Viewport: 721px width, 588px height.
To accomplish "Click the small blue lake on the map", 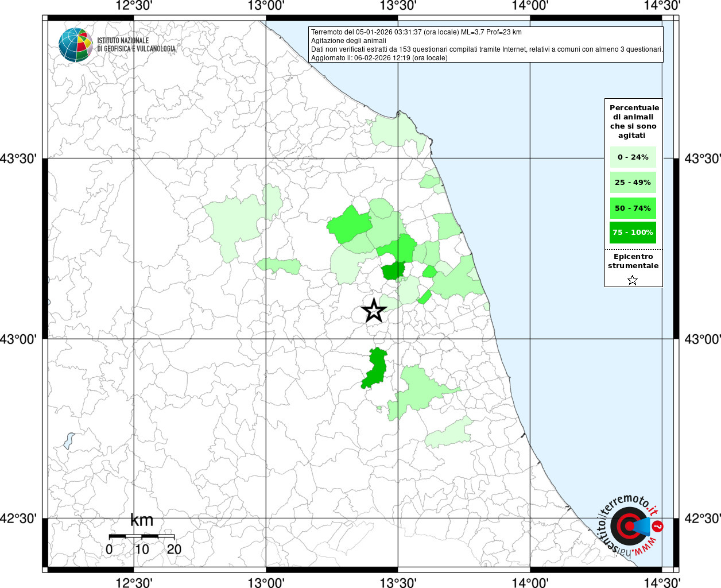I will coord(69,440).
